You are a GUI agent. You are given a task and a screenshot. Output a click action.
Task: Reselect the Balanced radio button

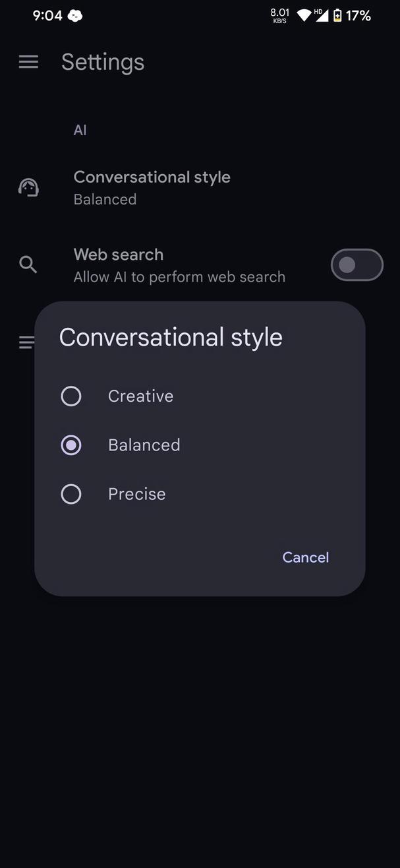72,445
